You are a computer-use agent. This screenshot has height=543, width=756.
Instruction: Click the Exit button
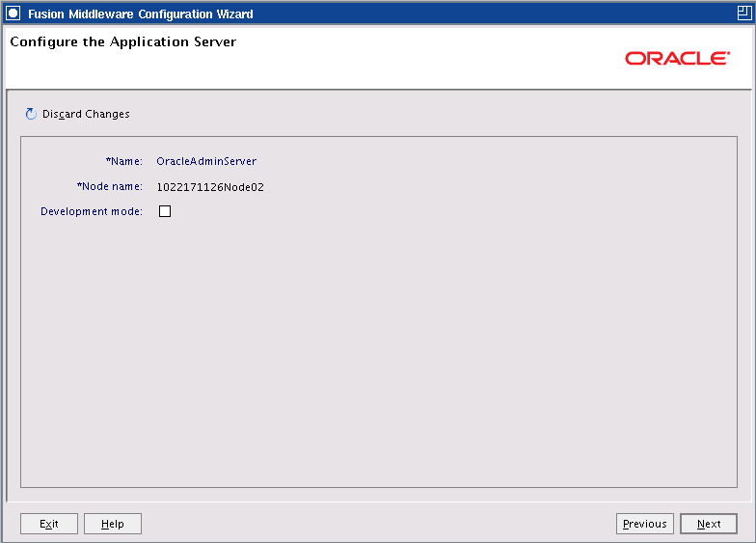[x=49, y=524]
